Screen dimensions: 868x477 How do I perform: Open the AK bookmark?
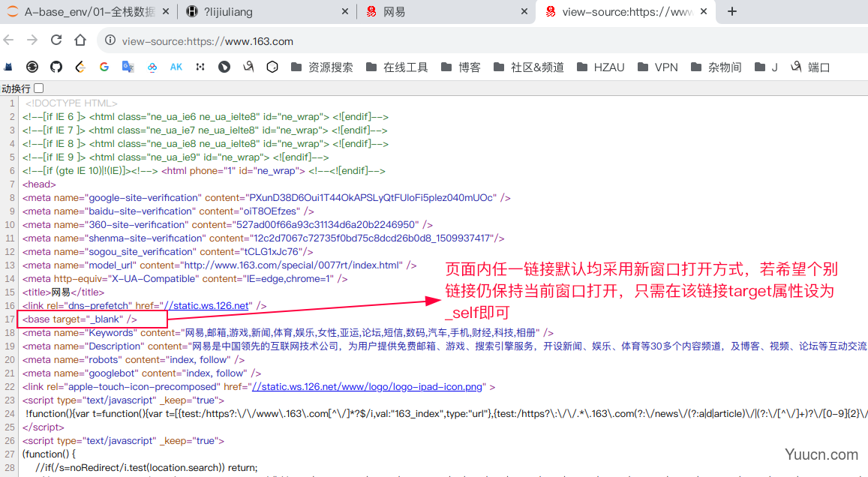click(x=176, y=67)
